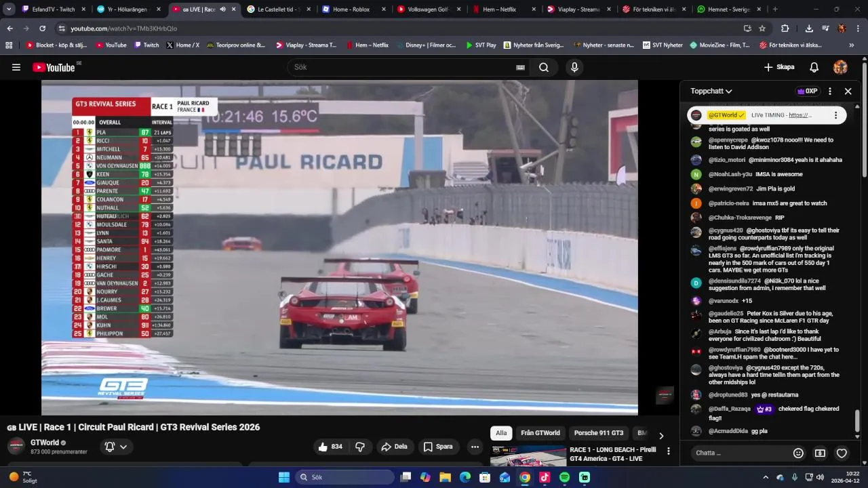
Task: Go back with the browser back arrow
Action: tap(9, 28)
